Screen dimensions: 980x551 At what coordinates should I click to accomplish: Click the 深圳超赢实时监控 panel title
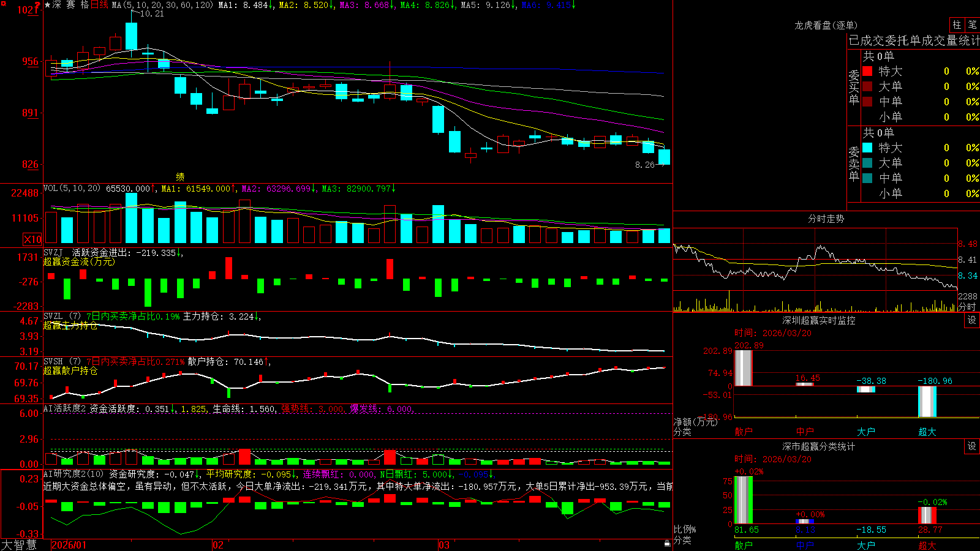click(x=819, y=320)
